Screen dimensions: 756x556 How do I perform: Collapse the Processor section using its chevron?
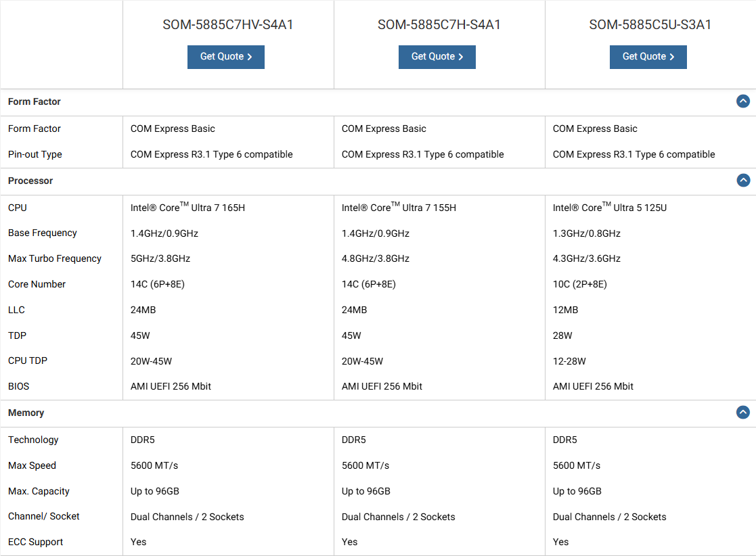pos(743,180)
